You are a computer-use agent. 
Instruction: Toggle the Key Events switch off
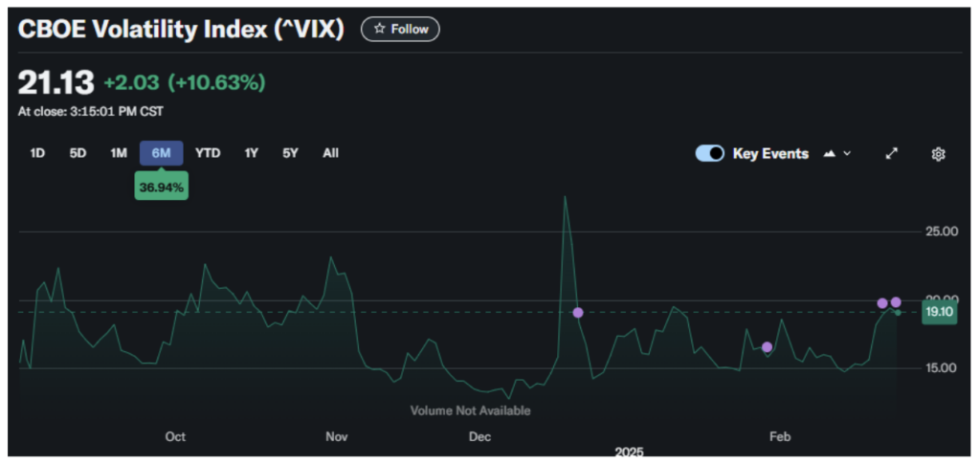click(x=709, y=154)
